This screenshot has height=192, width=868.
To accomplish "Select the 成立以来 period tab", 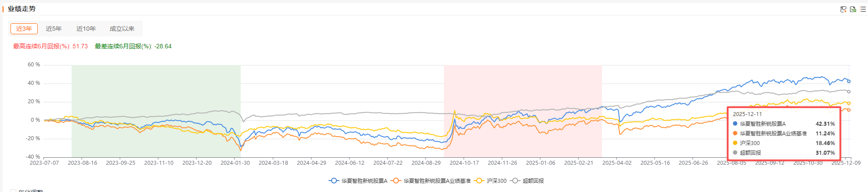I will 122,29.
